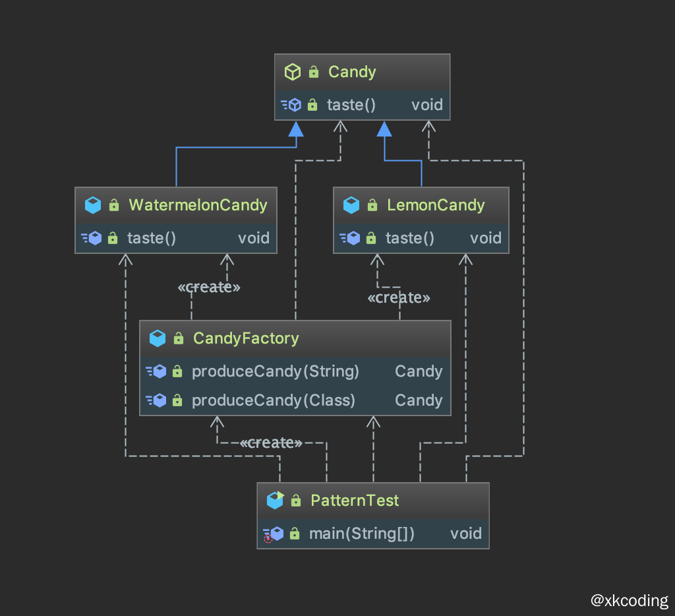Click the PatternTest runnable class icon

coord(275,501)
